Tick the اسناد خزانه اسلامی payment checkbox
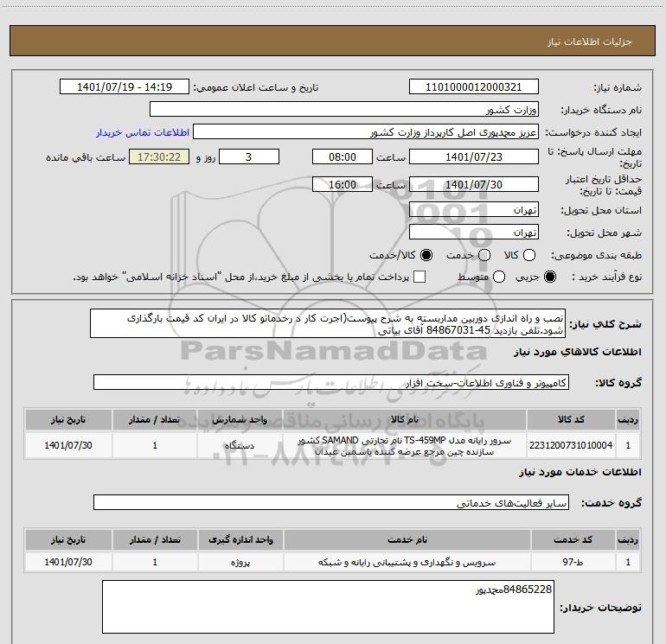666x644 pixels. pyautogui.click(x=419, y=277)
